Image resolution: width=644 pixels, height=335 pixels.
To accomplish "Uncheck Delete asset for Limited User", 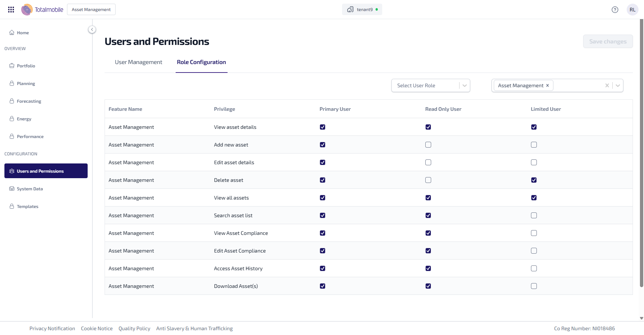I will coord(534,180).
